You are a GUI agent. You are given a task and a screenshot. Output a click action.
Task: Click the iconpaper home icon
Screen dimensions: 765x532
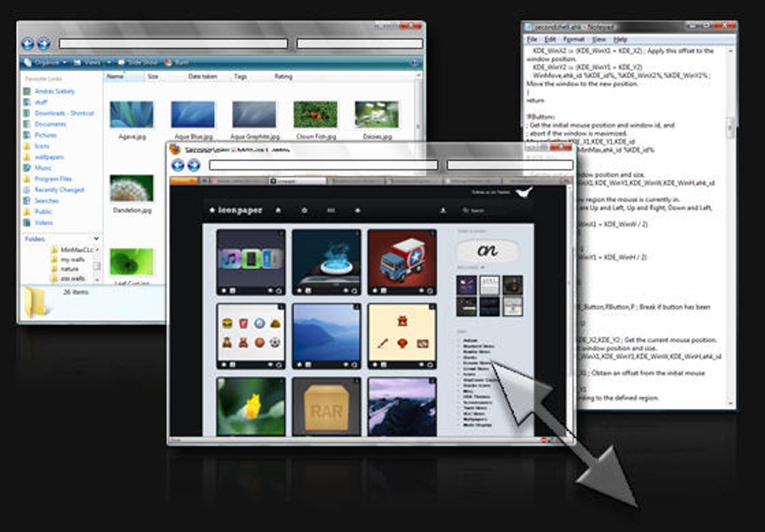pos(278,210)
